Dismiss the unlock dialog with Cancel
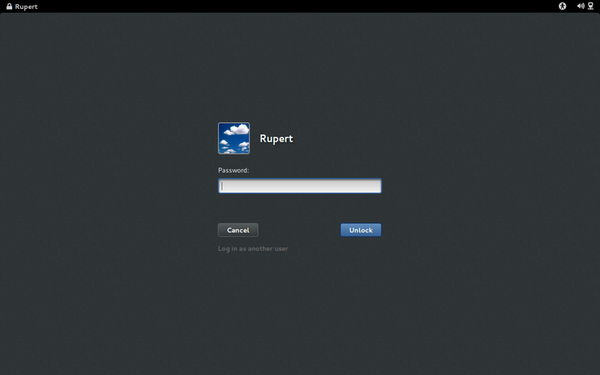The height and width of the screenshot is (375, 600). click(x=238, y=230)
